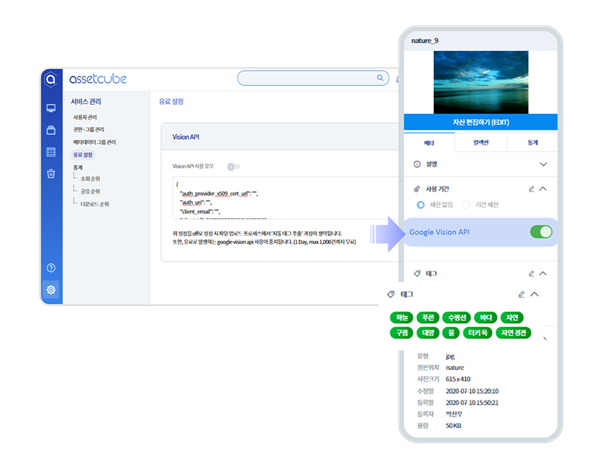Click the trash bin icon in sidebar
Screen dimensions: 602x469
[51, 173]
